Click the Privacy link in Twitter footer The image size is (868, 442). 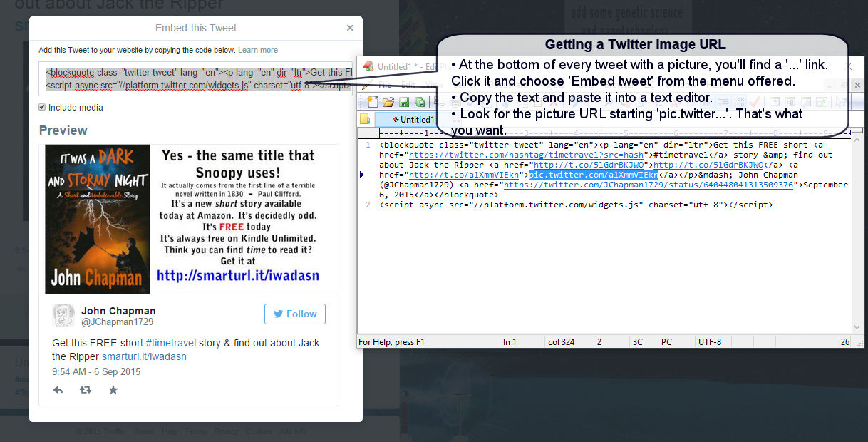[227, 431]
